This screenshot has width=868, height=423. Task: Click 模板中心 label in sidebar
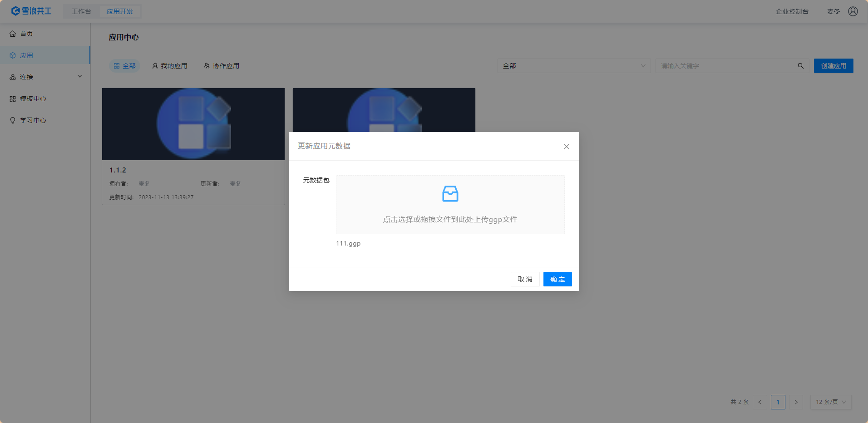point(33,98)
